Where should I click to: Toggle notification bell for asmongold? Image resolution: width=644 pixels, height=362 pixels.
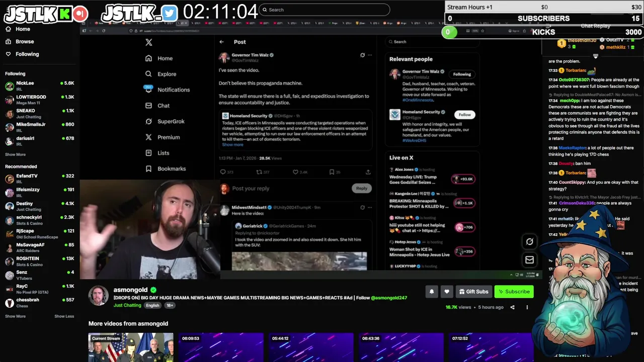431,292
